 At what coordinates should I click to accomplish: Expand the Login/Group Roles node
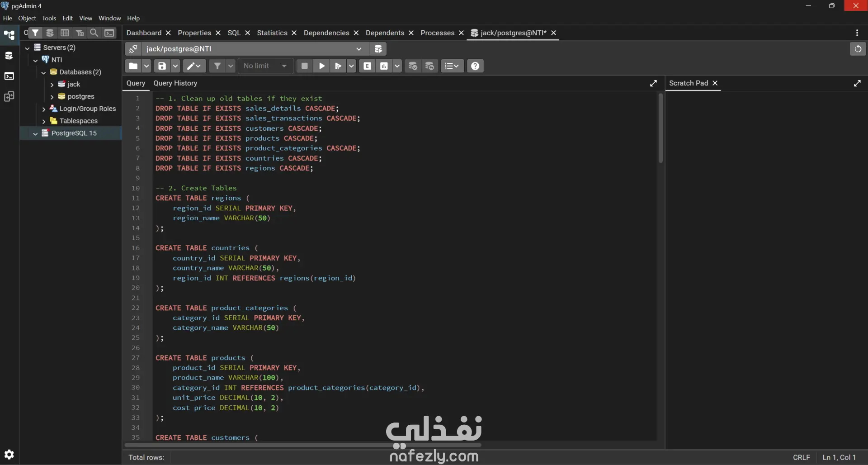point(43,109)
